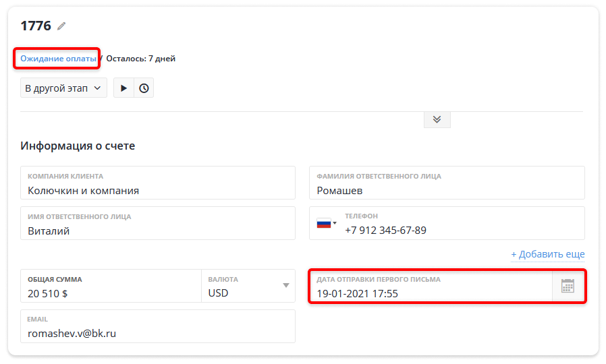Click the Email field romashev.v@bk.ru
This screenshot has width=606, height=364.
click(x=158, y=326)
